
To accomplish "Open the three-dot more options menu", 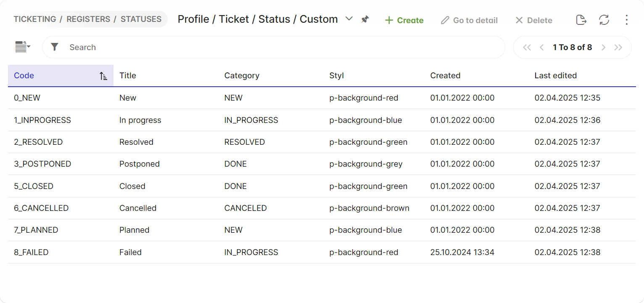I will [x=627, y=20].
